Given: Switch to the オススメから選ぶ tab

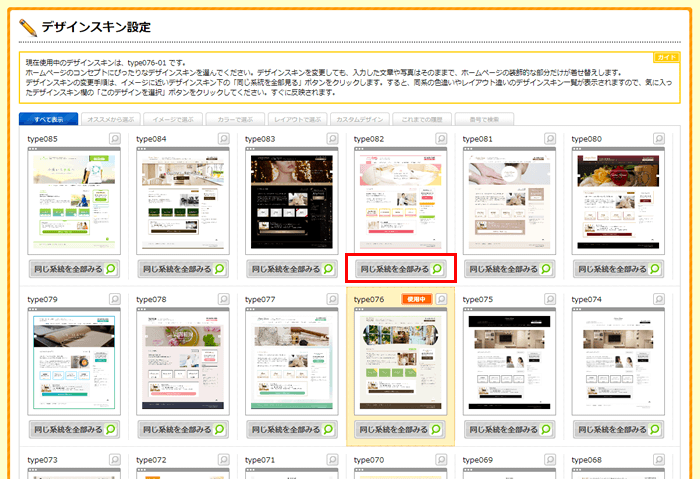Looking at the screenshot, I should point(111,119).
